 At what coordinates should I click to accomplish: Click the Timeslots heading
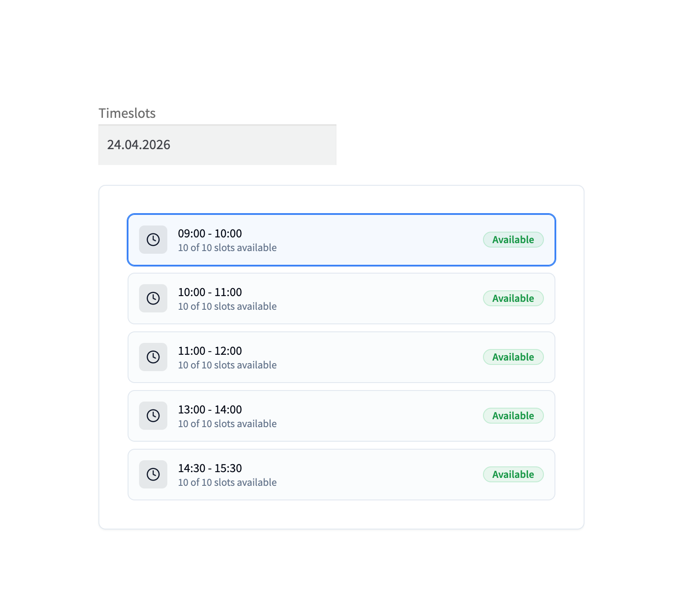click(127, 113)
